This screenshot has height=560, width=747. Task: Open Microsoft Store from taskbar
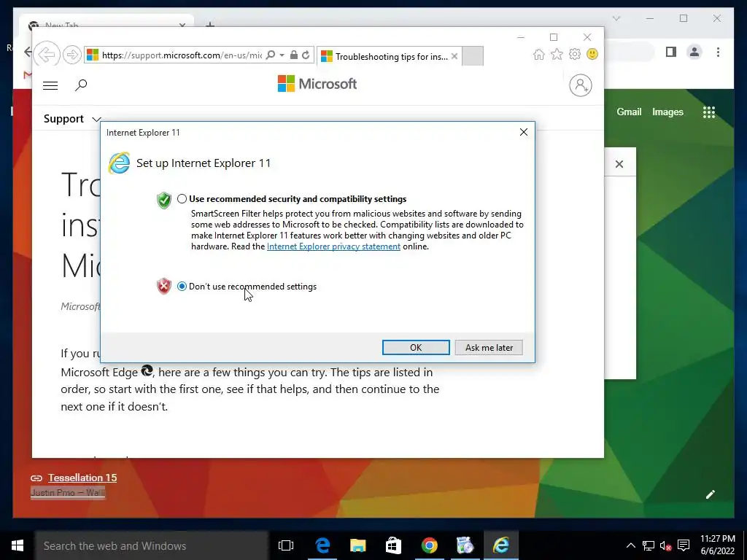coord(393,545)
